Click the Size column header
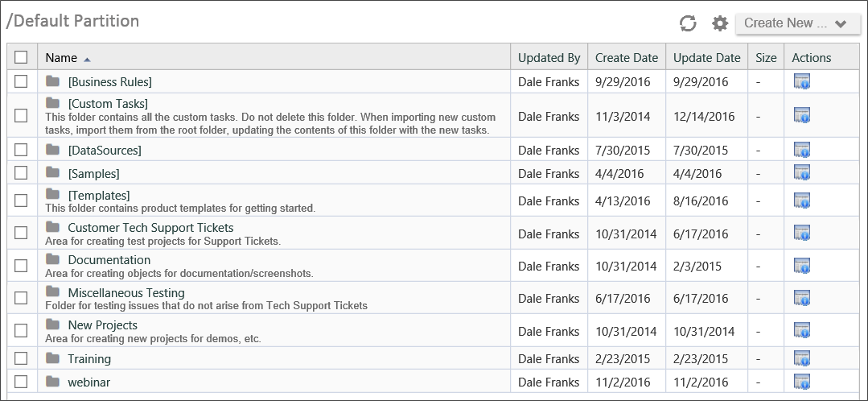Viewport: 868px width, 401px height. [766, 57]
